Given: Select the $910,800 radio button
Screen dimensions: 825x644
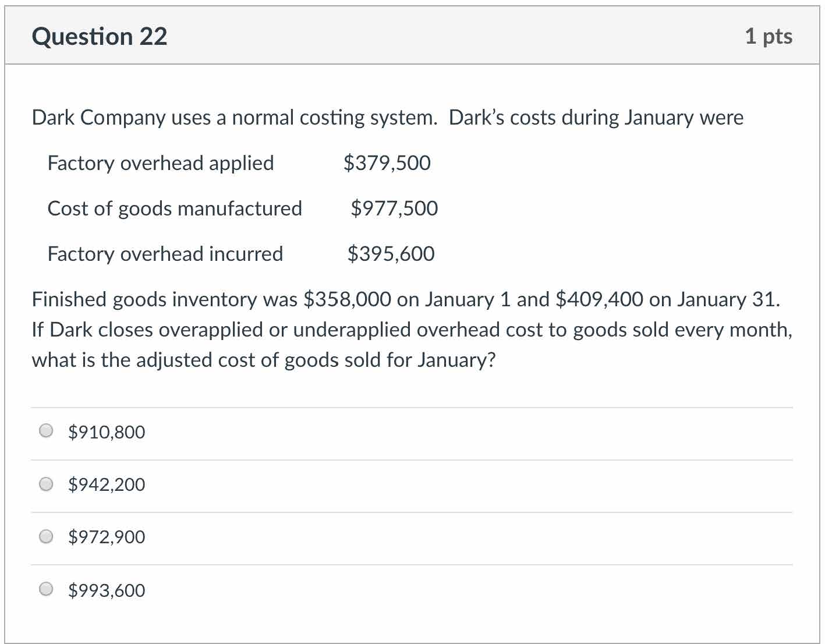Looking at the screenshot, I should pos(46,431).
